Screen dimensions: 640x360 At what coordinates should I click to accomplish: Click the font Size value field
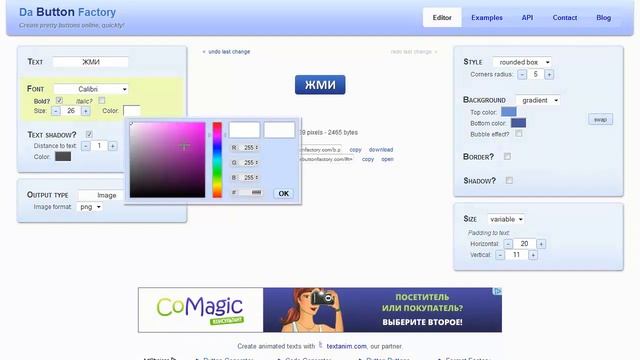click(x=71, y=111)
